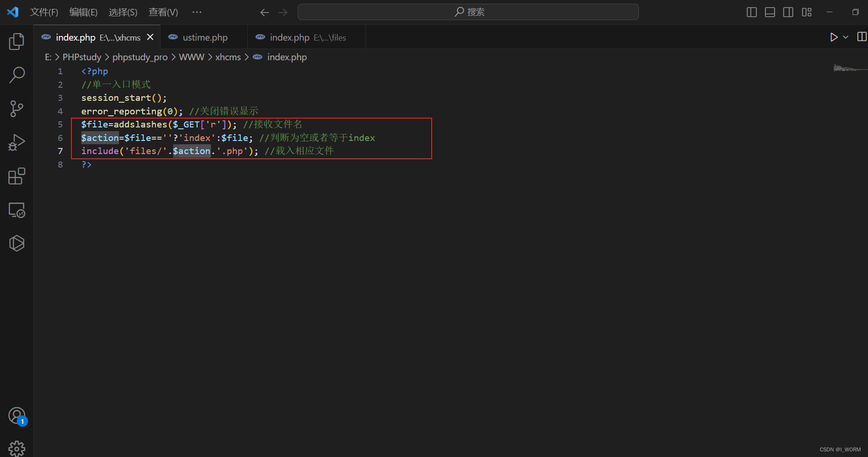
Task: Run the PHP file with play button
Action: pos(834,37)
